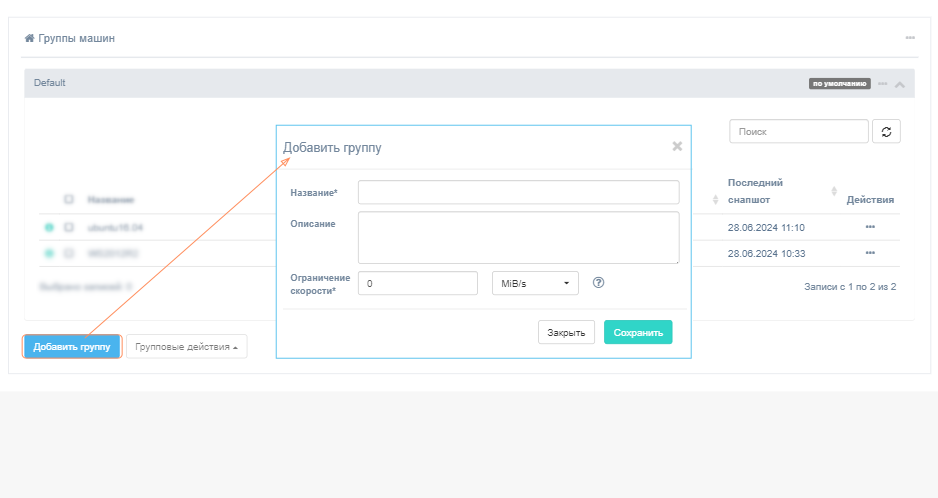This screenshot has width=938, height=498.
Task: Click the help question mark icon
Action: [599, 283]
